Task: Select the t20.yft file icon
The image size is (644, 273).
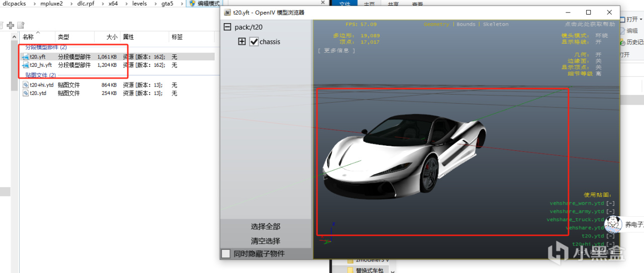Action: click(x=25, y=57)
